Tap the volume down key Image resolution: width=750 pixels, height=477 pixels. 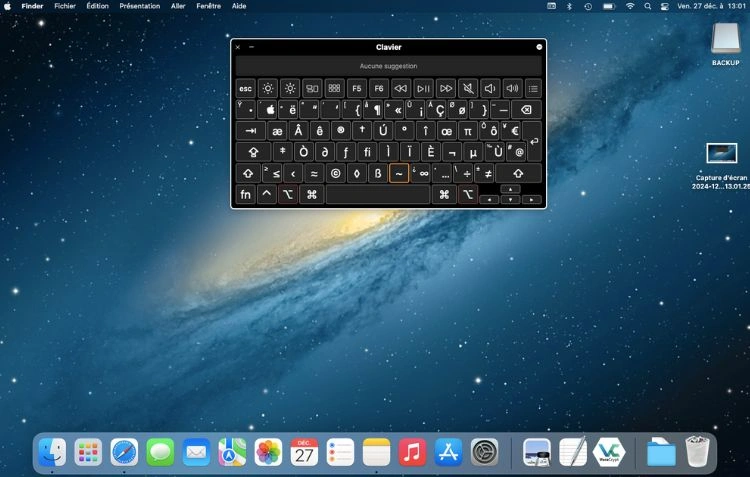pyautogui.click(x=490, y=89)
